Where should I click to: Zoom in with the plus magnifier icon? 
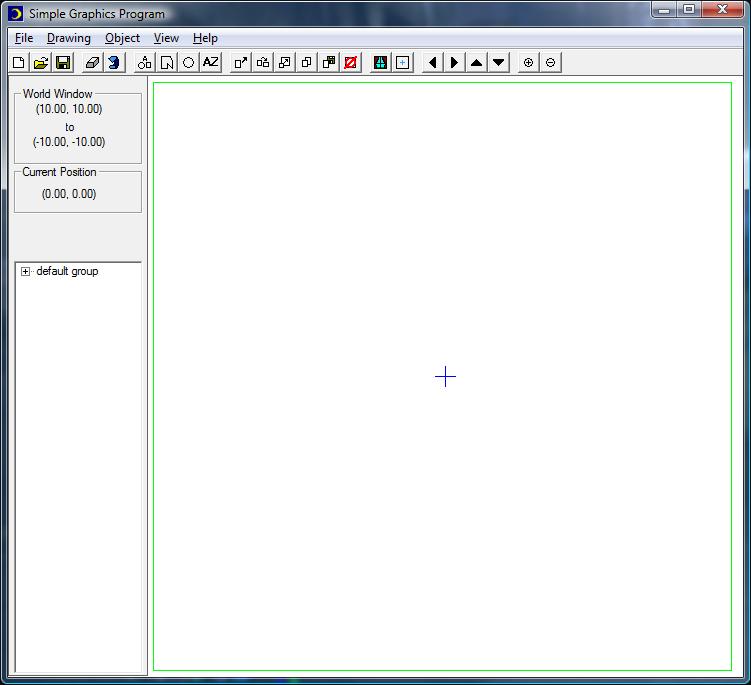tap(529, 62)
